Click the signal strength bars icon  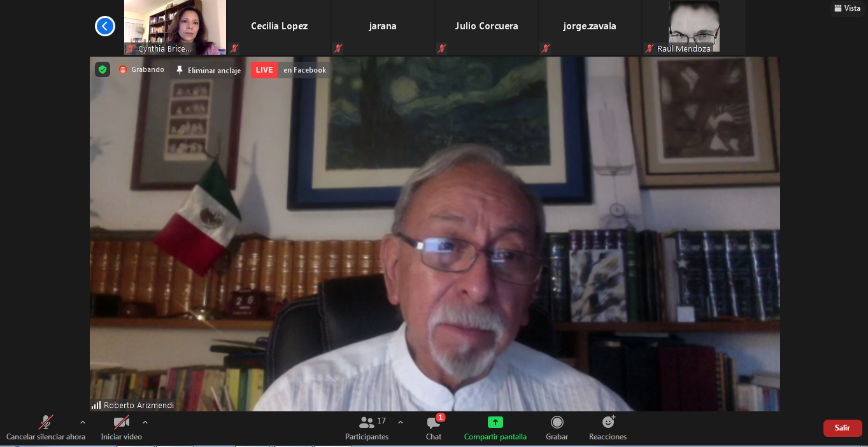click(x=96, y=405)
